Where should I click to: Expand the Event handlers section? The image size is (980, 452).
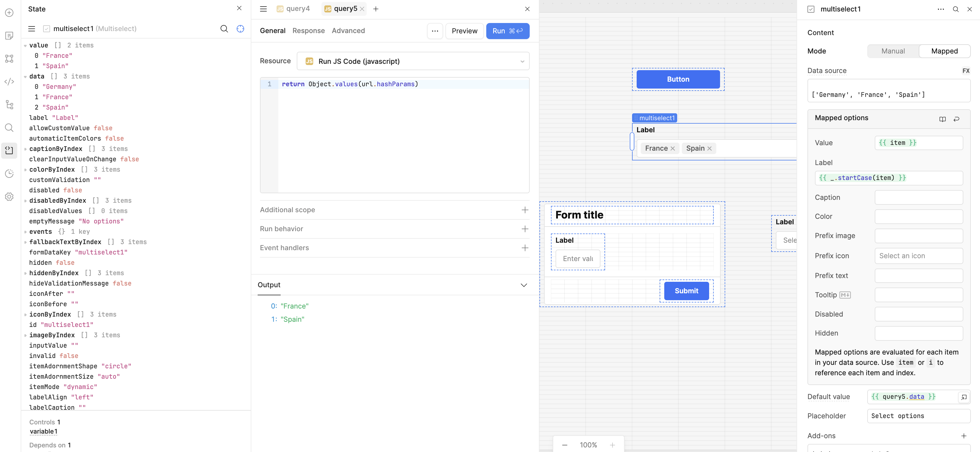coord(525,248)
